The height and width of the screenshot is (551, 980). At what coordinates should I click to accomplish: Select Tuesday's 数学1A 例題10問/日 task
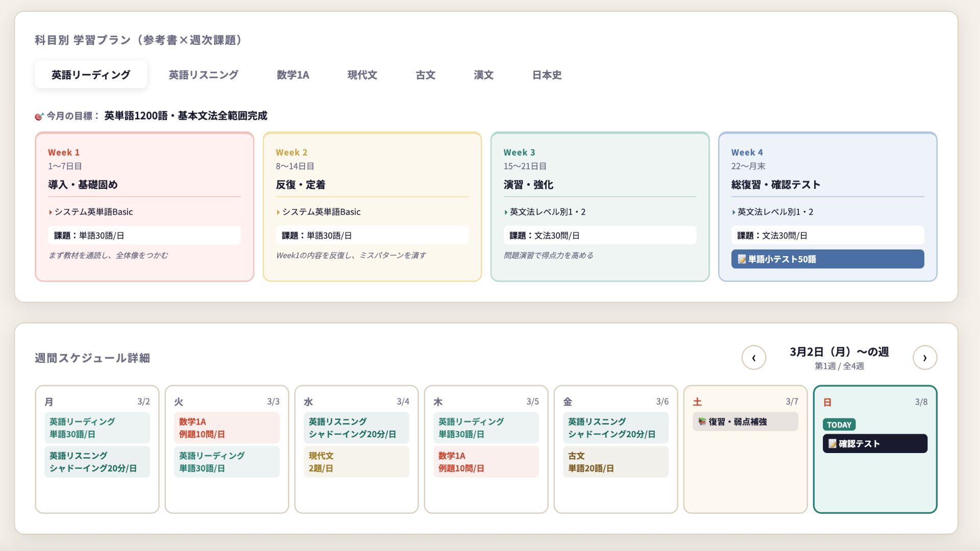pos(227,428)
